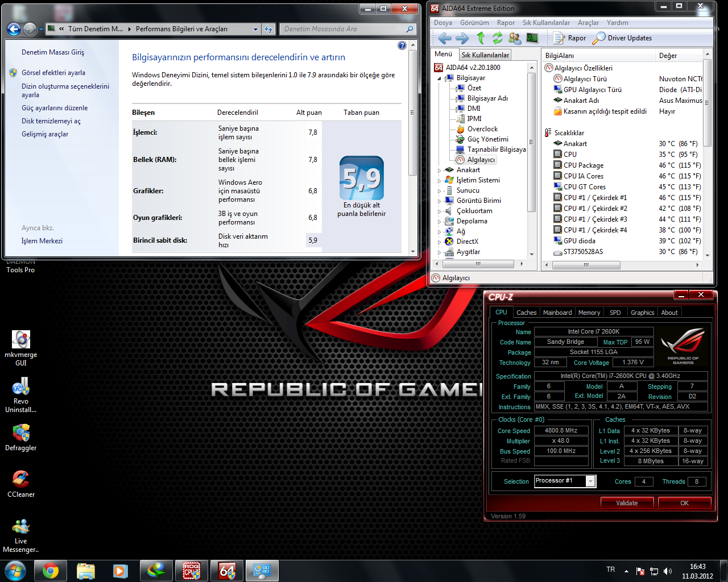The image size is (728, 582).
Task: Open the Live Messenger desktop icon
Action: (x=21, y=535)
